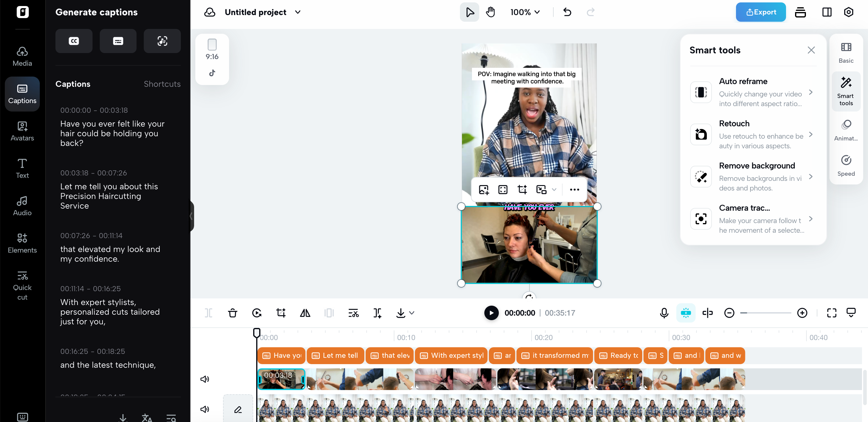This screenshot has height=422, width=868.
Task: Click the crop icon in timeline toolbar
Action: click(281, 313)
